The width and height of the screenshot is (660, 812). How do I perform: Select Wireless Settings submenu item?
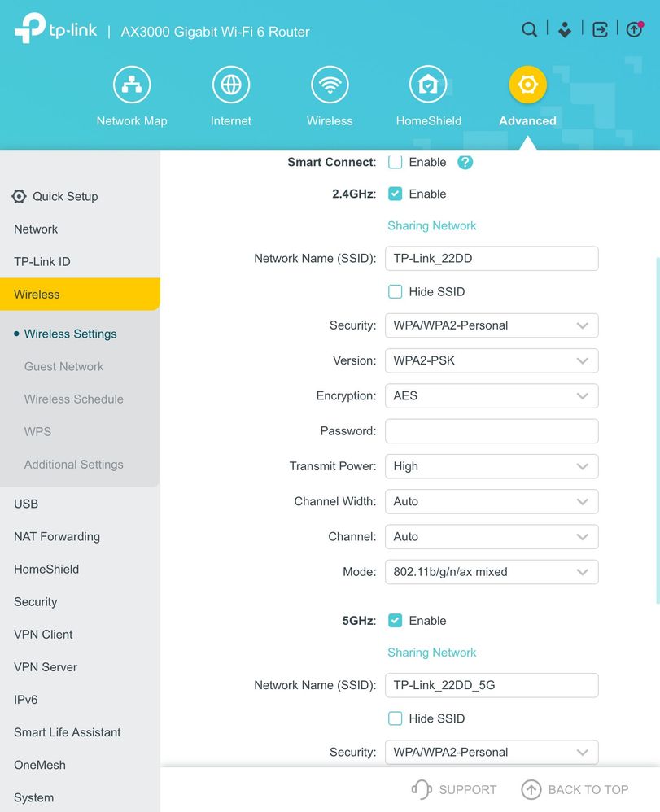pyautogui.click(x=71, y=334)
